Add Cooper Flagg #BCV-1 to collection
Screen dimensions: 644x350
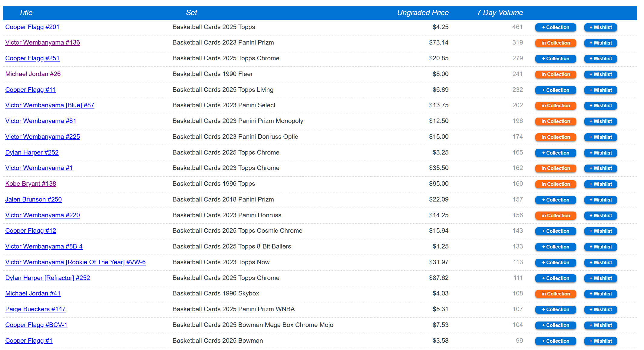click(556, 325)
